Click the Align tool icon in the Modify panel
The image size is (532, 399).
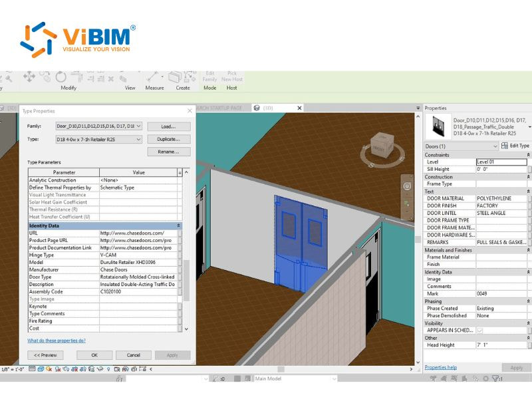74,74
